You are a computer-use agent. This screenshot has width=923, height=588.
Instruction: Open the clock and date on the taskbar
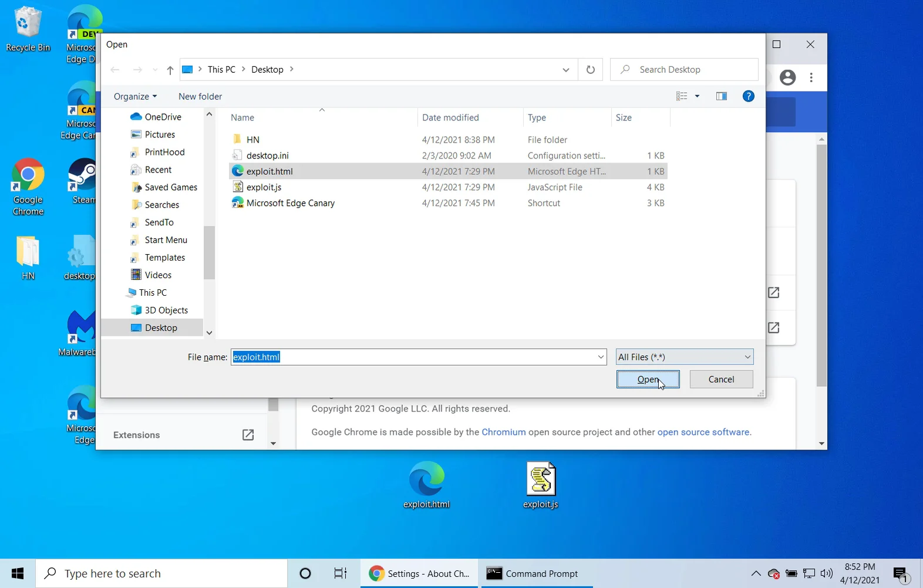click(x=860, y=573)
